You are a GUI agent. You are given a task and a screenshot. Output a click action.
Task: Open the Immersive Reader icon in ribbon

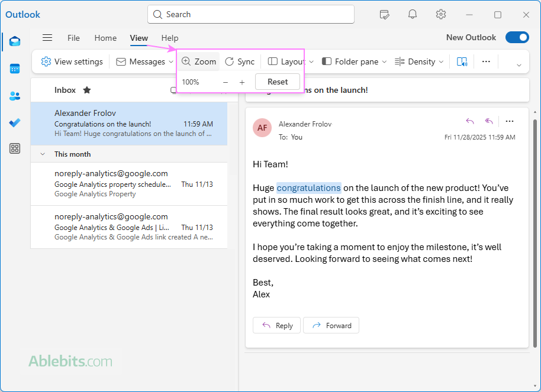[462, 61]
